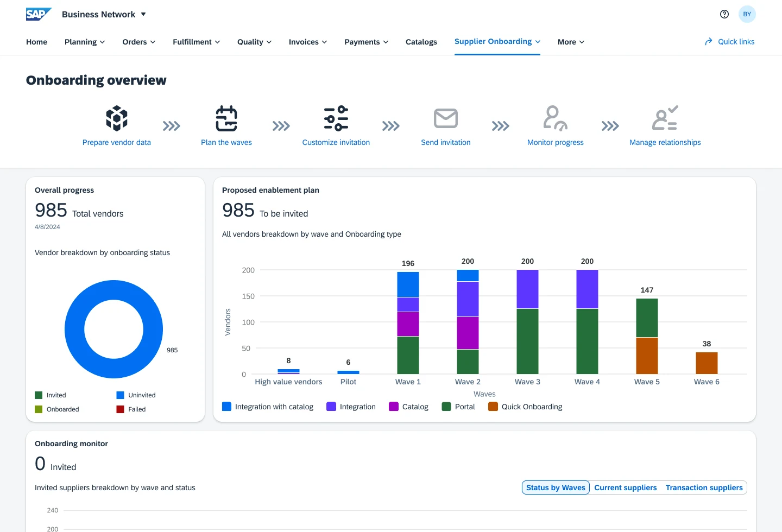Click the Send invitation envelope icon
This screenshot has width=782, height=532.
tap(446, 118)
